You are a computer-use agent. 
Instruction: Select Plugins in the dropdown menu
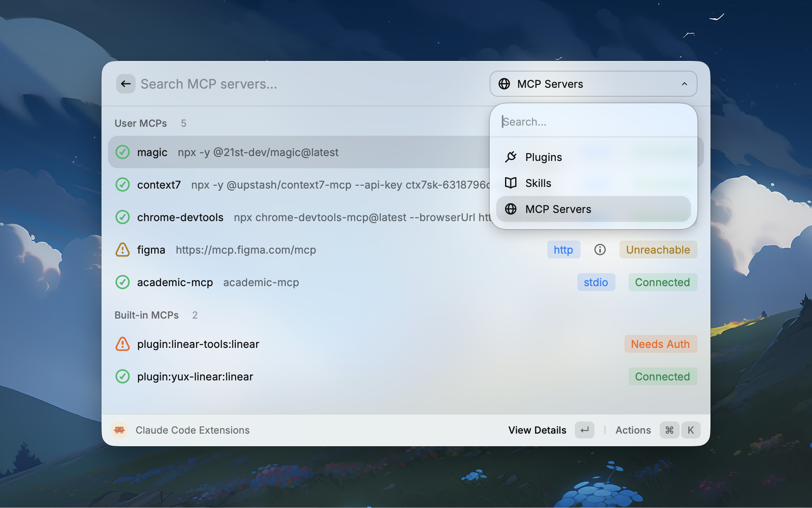point(544,157)
